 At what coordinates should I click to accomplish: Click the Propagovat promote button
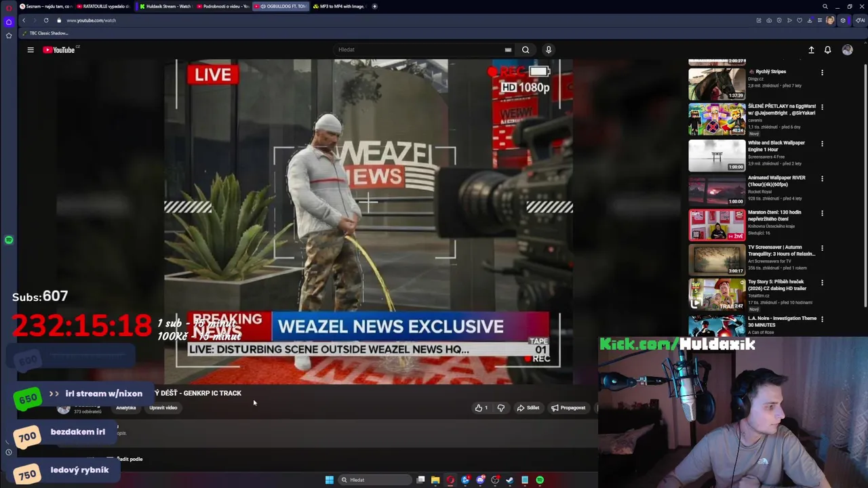click(568, 408)
